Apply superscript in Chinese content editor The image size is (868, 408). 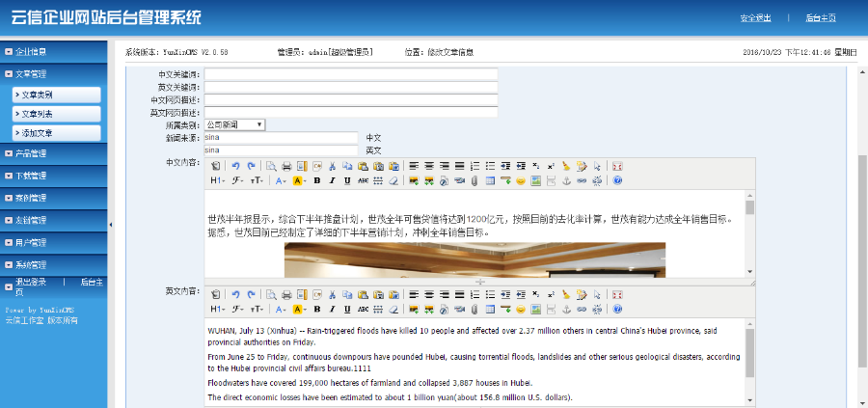pos(551,166)
